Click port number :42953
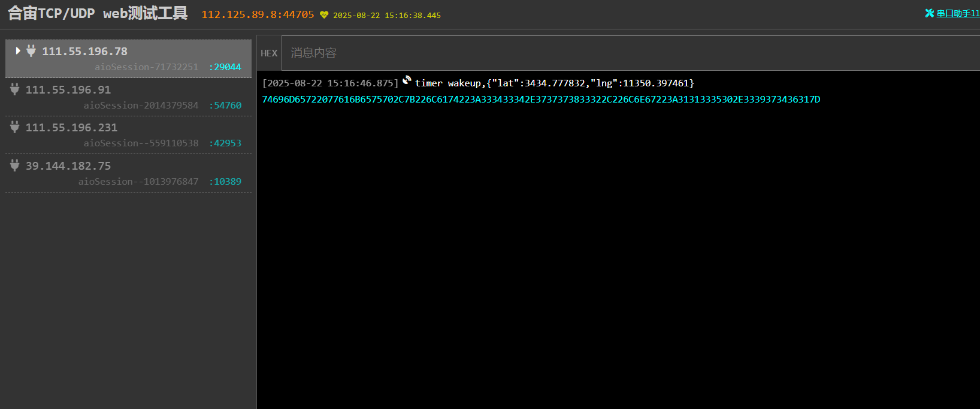This screenshot has height=409, width=980. pos(225,143)
